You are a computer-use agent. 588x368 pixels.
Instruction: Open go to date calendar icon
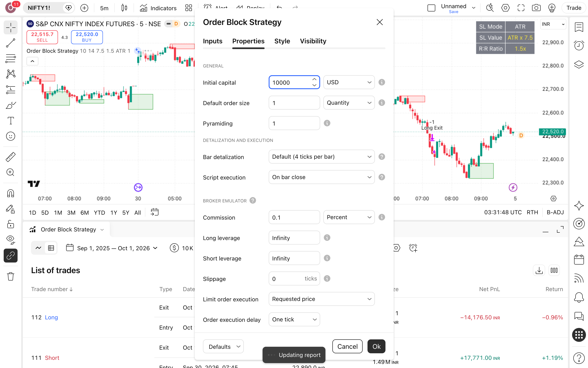155,212
